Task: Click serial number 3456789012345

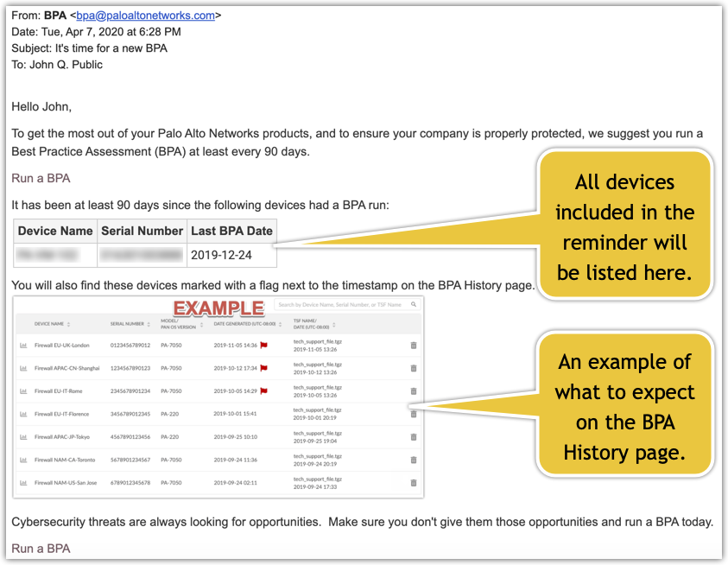Action: tap(130, 414)
